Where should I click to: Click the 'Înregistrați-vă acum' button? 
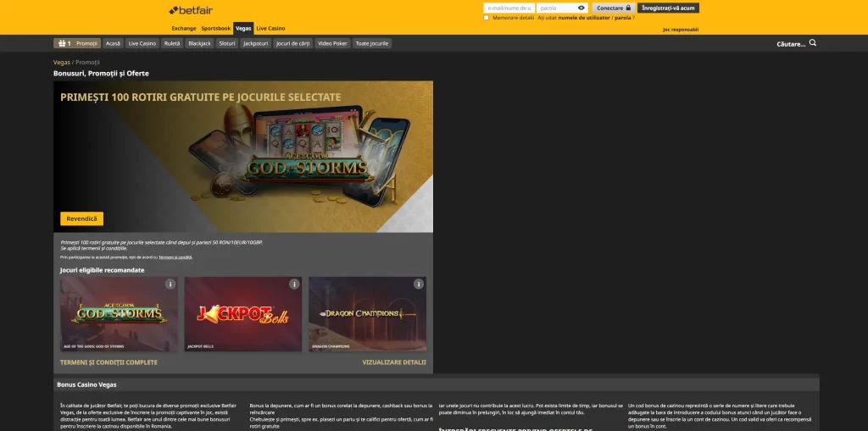point(668,8)
